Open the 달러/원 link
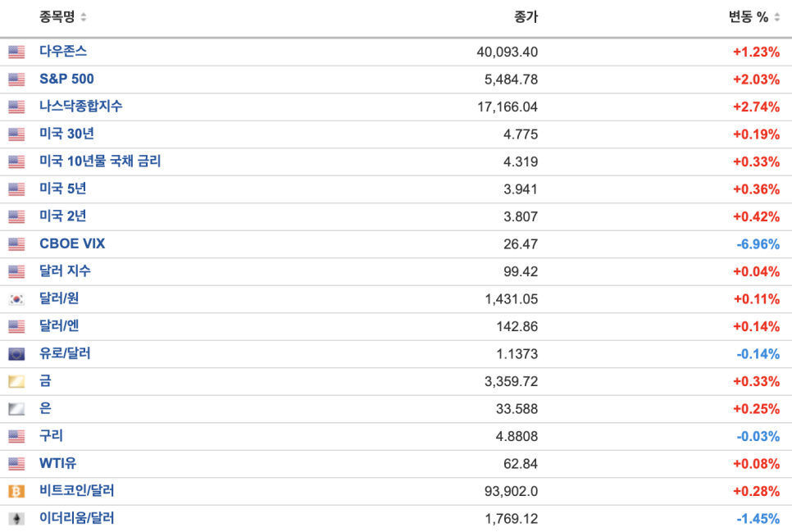The width and height of the screenshot is (792, 532). tap(59, 298)
